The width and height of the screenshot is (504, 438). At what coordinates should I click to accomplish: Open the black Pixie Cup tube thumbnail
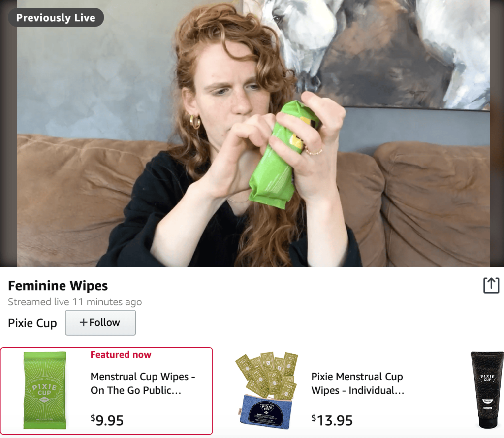click(x=487, y=390)
